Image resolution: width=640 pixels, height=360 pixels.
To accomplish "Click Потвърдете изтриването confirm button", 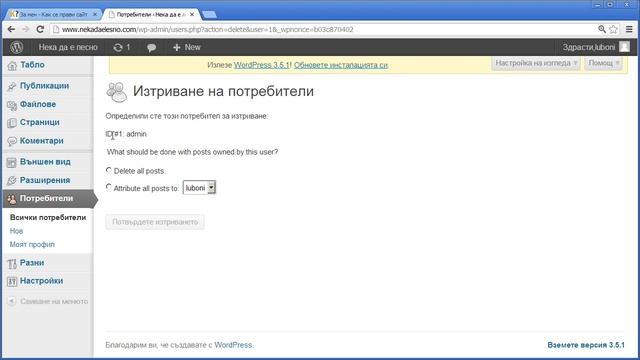I will tap(155, 222).
